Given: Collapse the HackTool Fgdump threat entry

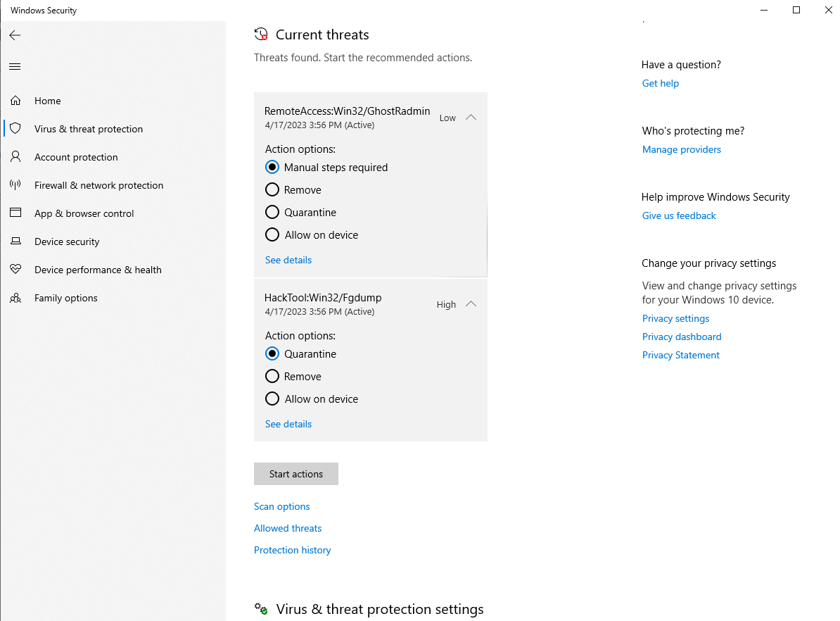Looking at the screenshot, I should [471, 304].
